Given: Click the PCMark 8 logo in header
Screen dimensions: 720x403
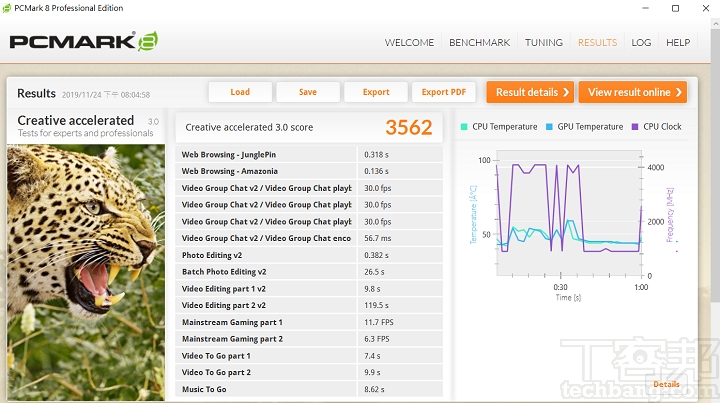Looking at the screenshot, I should pyautogui.click(x=84, y=42).
